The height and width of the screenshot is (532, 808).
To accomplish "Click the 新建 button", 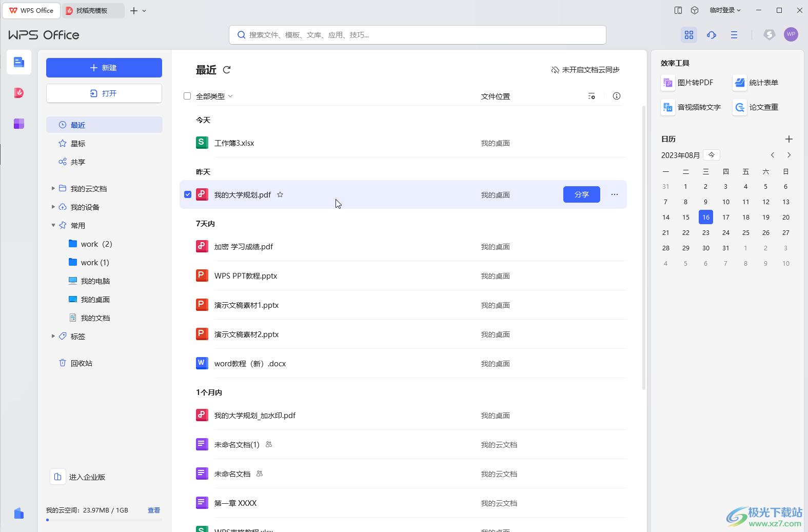I will coord(104,68).
